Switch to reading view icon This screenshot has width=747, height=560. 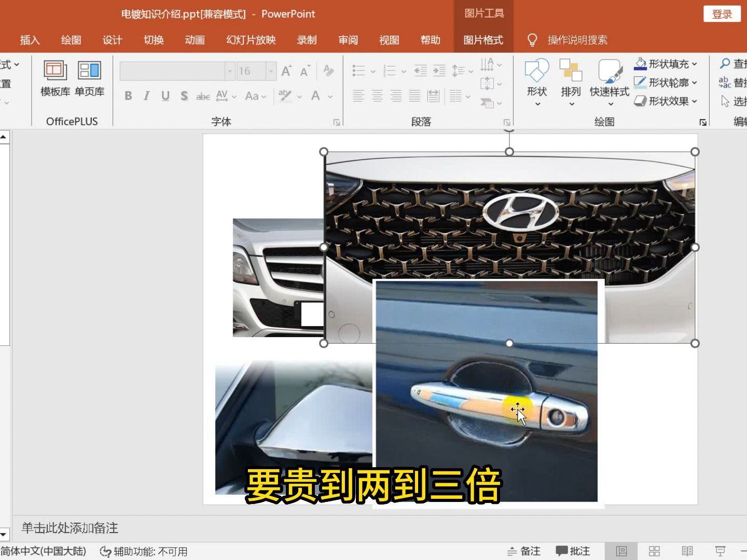tap(687, 551)
